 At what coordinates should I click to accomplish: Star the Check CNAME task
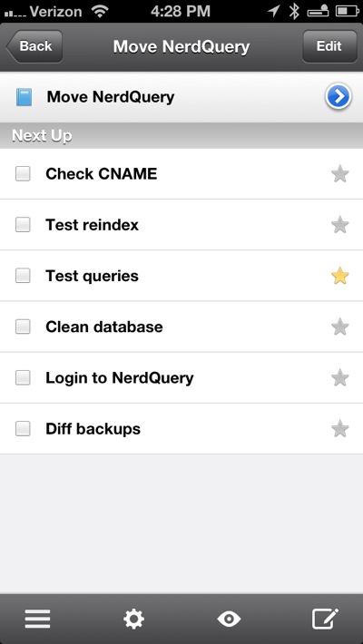point(340,174)
